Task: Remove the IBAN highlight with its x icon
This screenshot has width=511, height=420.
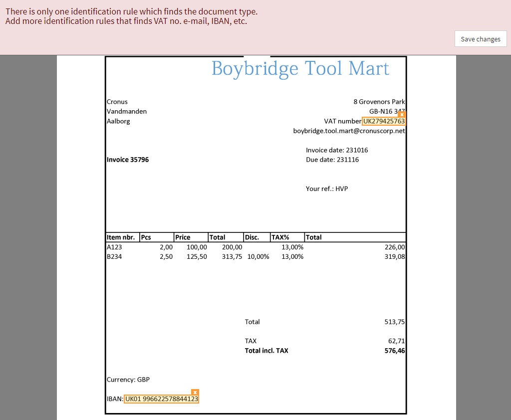Action: (x=195, y=392)
